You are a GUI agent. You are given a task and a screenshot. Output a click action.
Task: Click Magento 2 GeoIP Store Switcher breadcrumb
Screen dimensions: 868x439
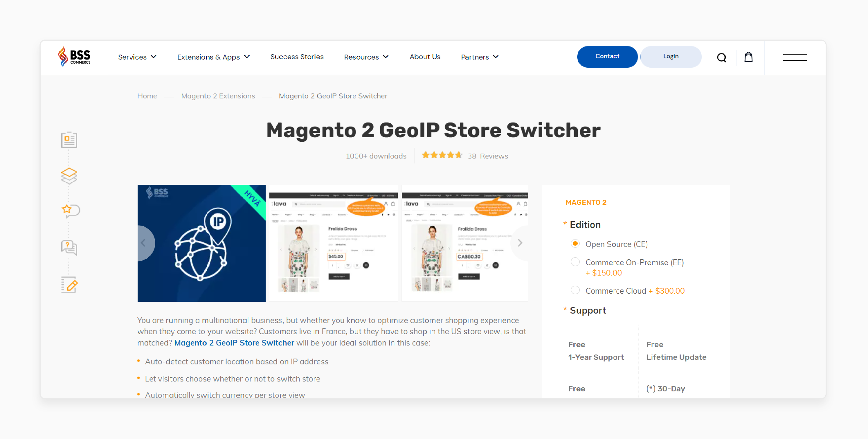[x=333, y=96]
